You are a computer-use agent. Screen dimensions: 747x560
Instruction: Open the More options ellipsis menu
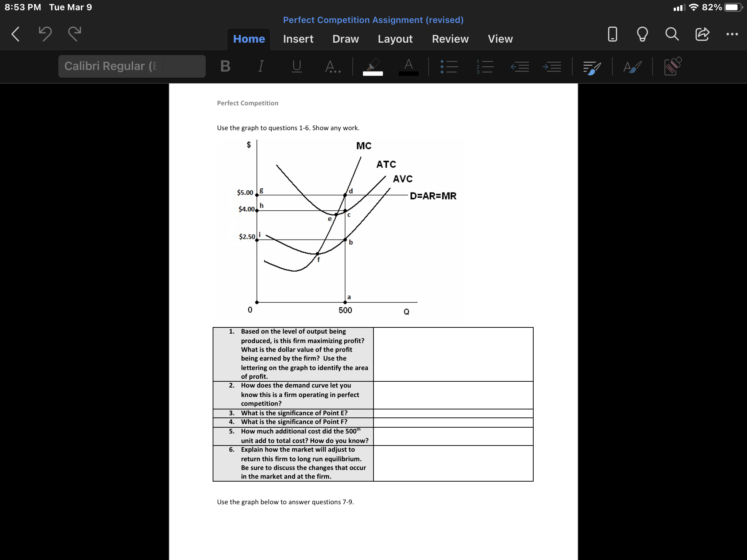pos(732,34)
